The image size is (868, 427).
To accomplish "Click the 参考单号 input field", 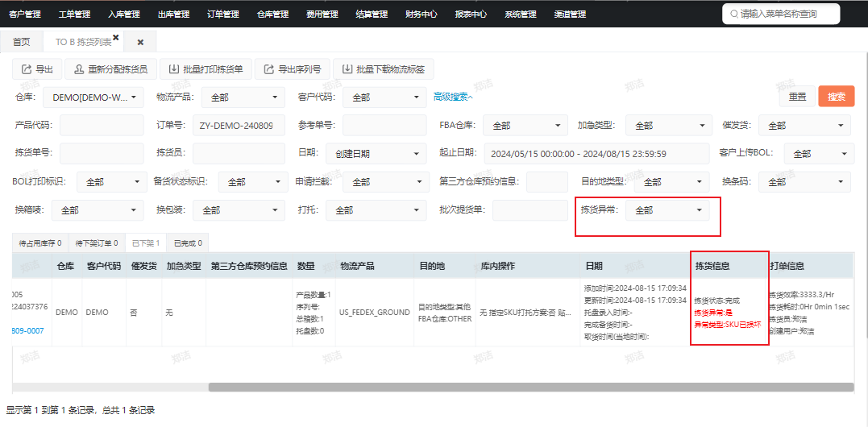I will click(384, 126).
